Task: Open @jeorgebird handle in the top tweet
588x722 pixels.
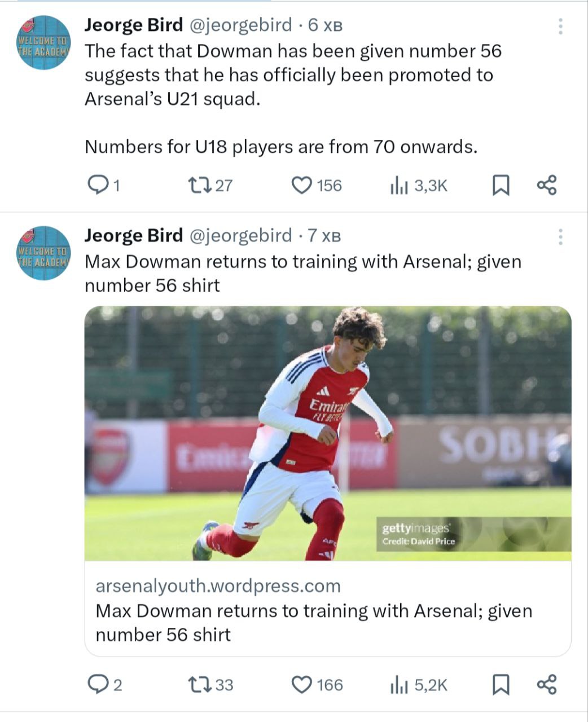Action: 239,25
